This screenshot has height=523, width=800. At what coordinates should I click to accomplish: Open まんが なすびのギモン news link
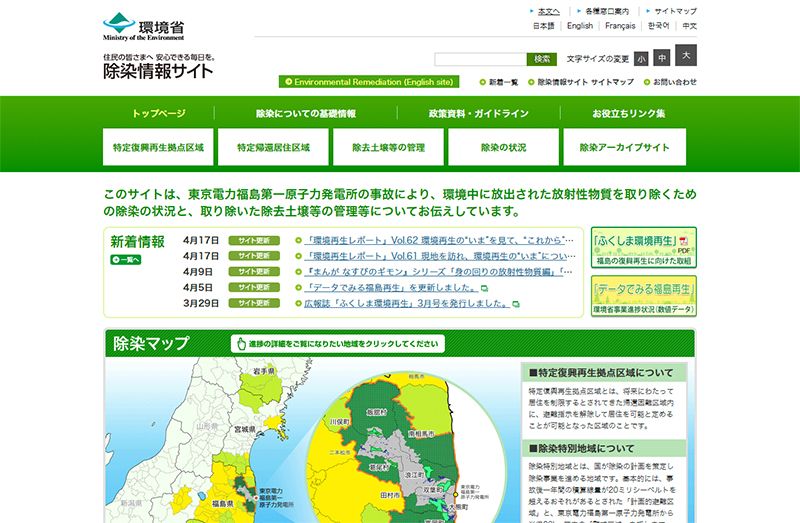point(439,272)
